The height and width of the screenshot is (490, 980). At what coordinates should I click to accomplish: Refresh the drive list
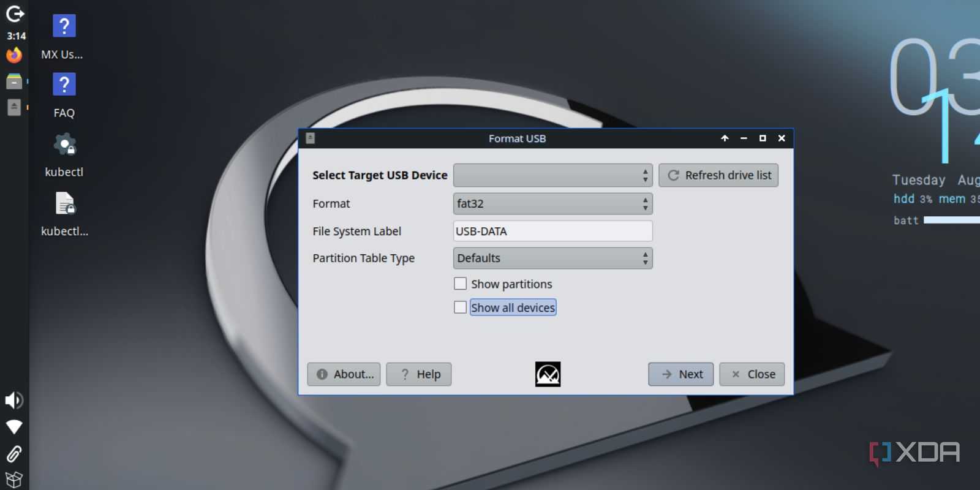(x=718, y=175)
